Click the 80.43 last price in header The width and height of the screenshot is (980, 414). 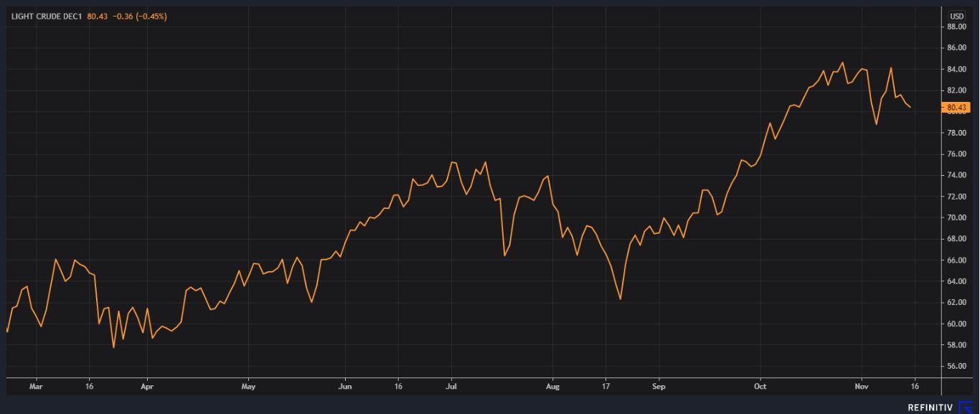coord(97,17)
